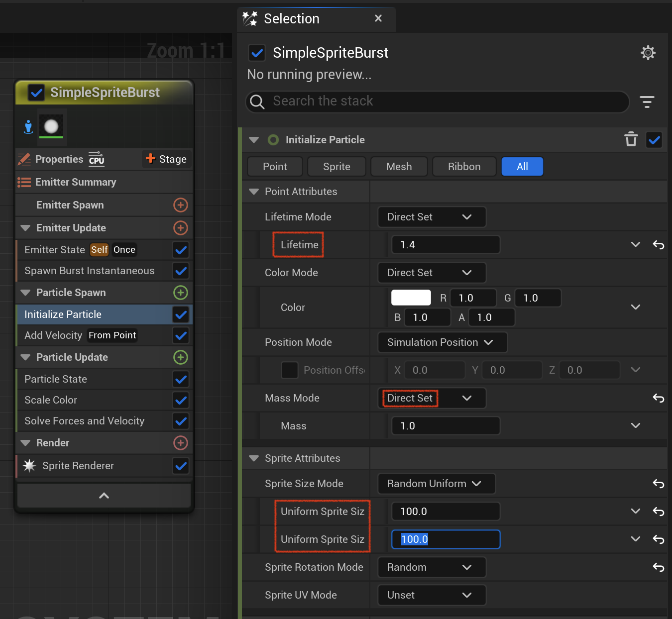This screenshot has height=619, width=672.
Task: Open the Lifetime value options chevron
Action: click(635, 244)
